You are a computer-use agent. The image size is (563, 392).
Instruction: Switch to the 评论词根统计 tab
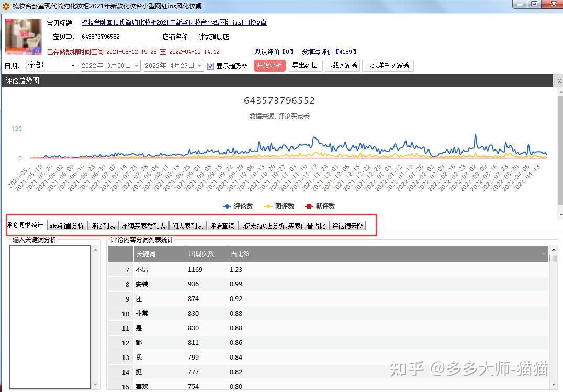pos(26,225)
